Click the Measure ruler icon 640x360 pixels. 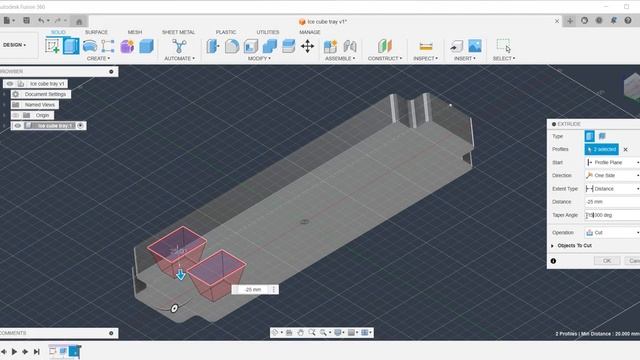[x=426, y=46]
